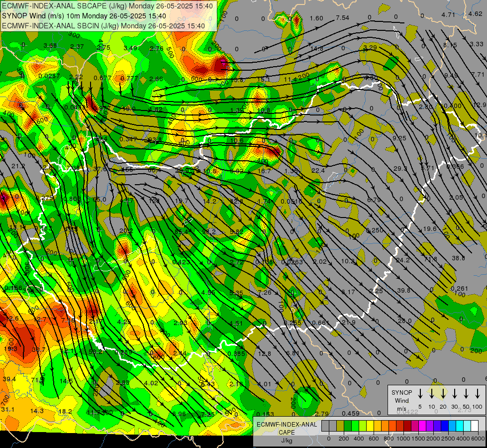The height and width of the screenshot is (448, 487).
Task: Click the 21.2 value on the map
Action: pos(18,166)
